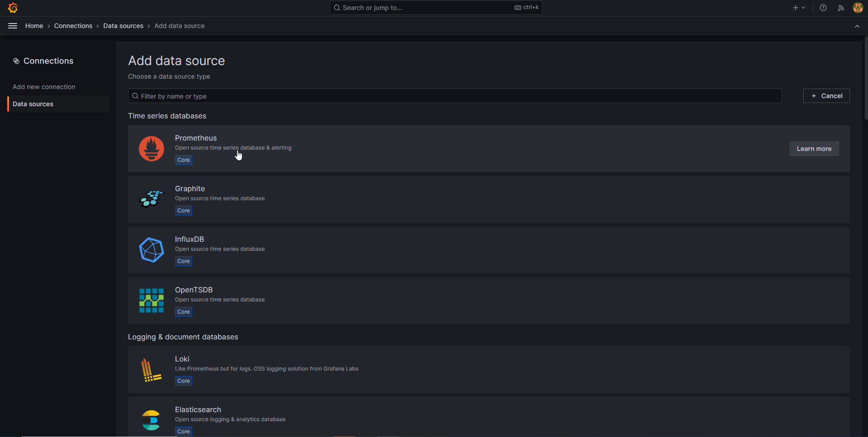Expand the plus New dropdown
868x437 pixels.
coord(798,8)
